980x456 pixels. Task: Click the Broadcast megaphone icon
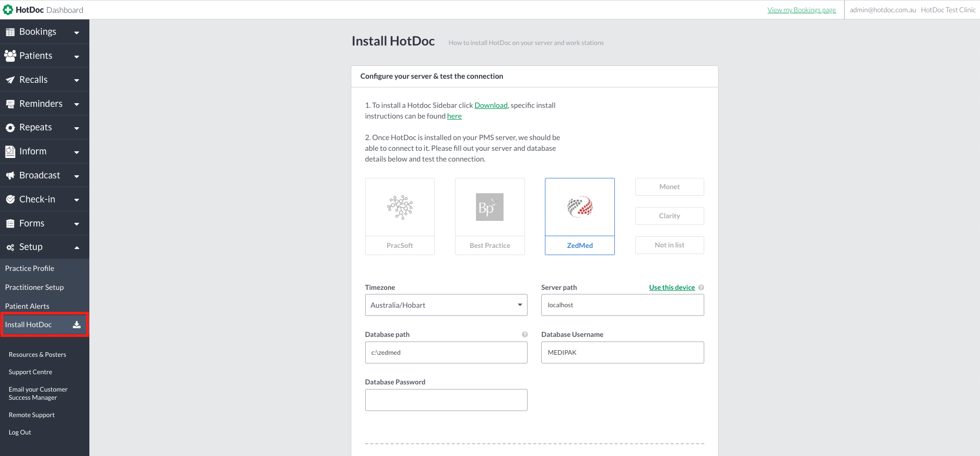coord(10,175)
